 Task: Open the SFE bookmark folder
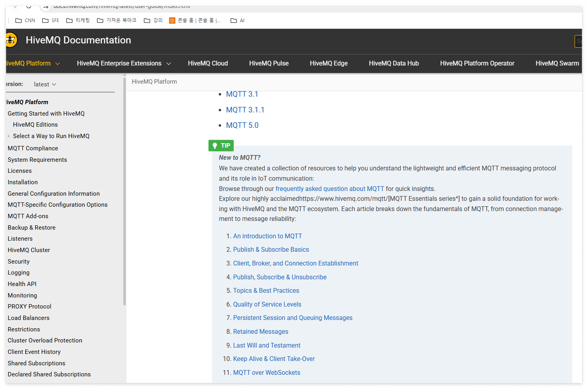coord(51,21)
